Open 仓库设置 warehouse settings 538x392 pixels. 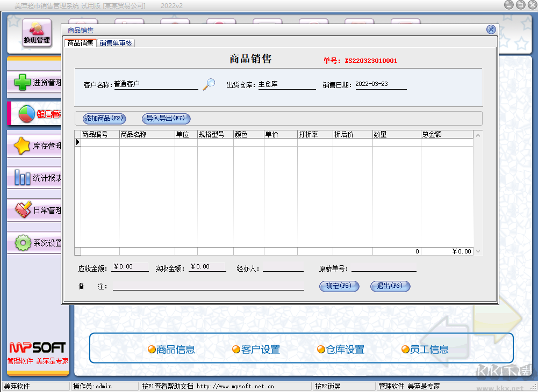point(342,349)
